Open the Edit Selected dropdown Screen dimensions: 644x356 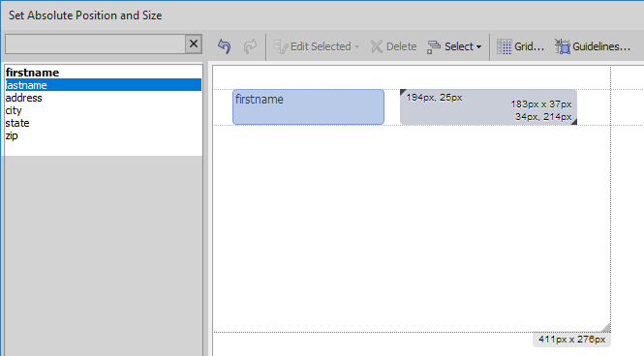tap(317, 46)
